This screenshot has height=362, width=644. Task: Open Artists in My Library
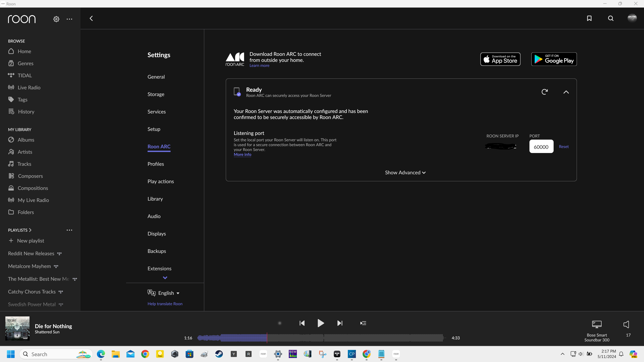click(20, 152)
